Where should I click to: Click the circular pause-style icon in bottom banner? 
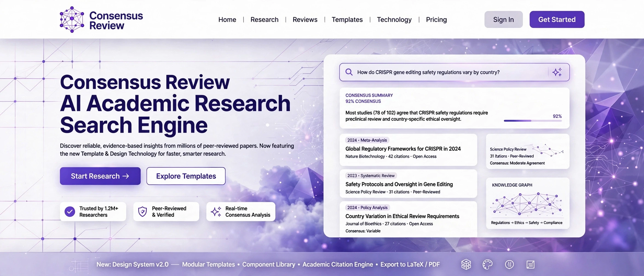pyautogui.click(x=509, y=264)
